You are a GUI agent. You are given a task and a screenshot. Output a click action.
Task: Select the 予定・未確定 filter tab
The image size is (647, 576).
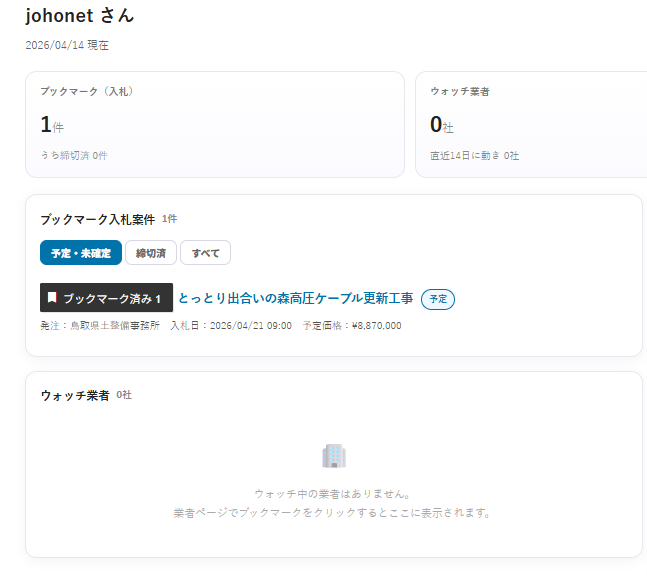pos(81,253)
